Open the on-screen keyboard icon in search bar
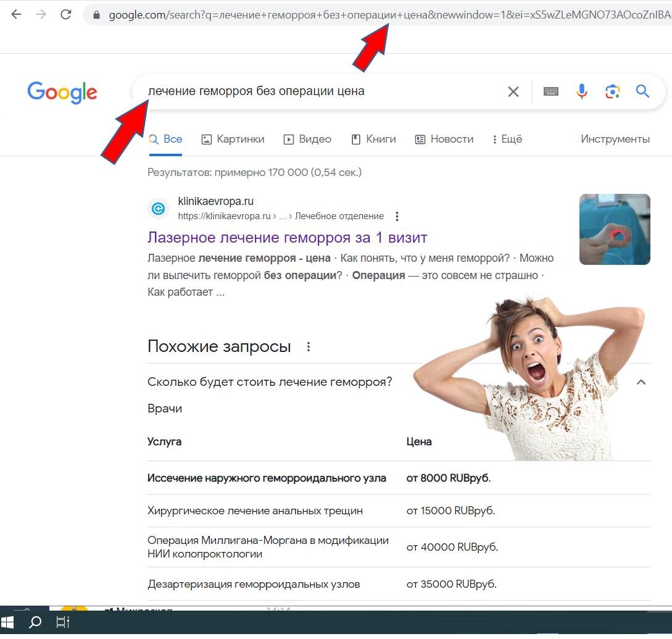672x639 pixels. coord(550,91)
